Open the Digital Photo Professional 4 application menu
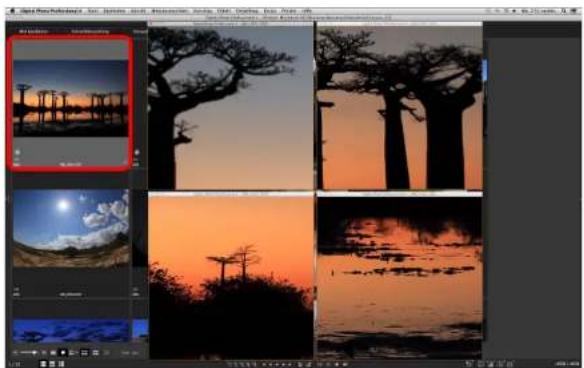The width and height of the screenshot is (584, 368). click(51, 11)
